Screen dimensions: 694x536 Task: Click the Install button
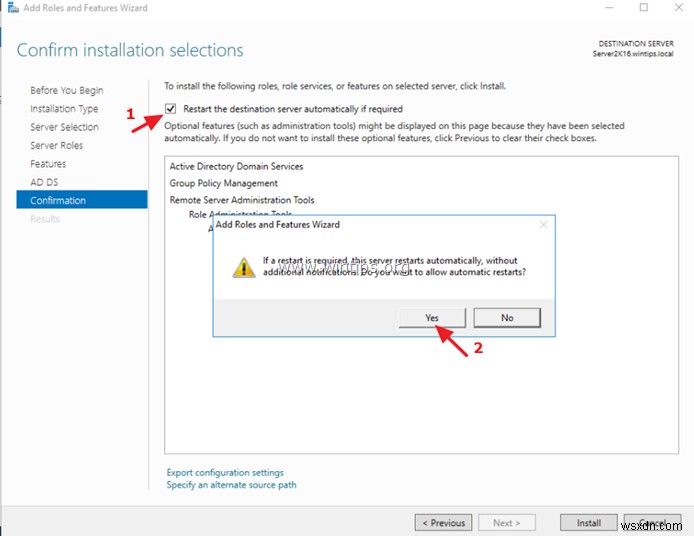coord(589,523)
